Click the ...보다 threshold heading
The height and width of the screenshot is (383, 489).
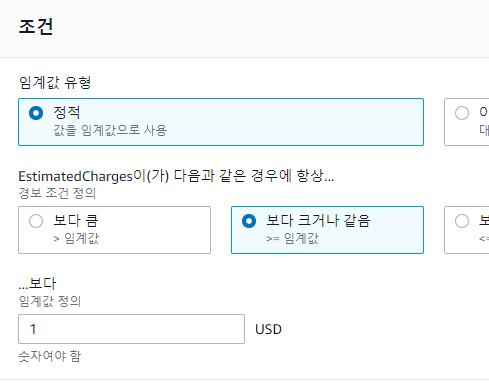[x=37, y=284]
